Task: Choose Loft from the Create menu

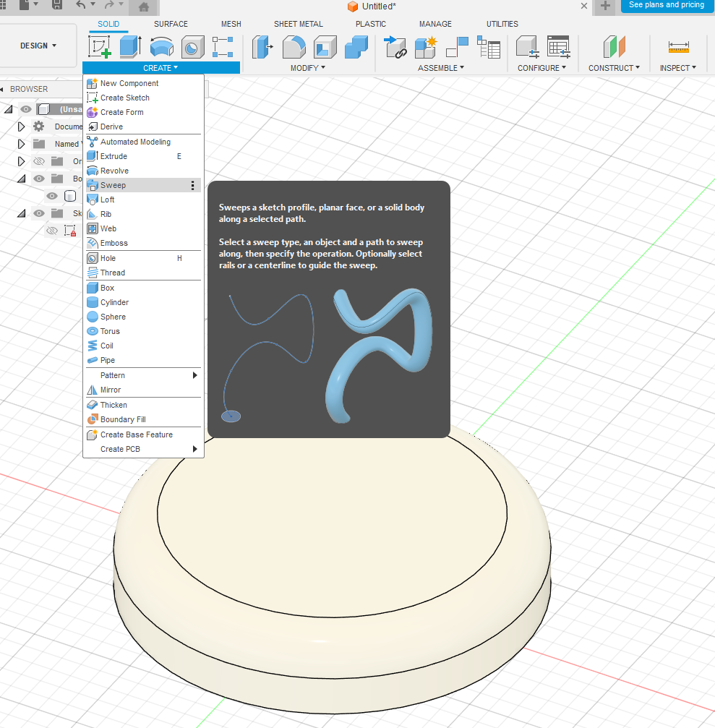Action: [x=107, y=200]
